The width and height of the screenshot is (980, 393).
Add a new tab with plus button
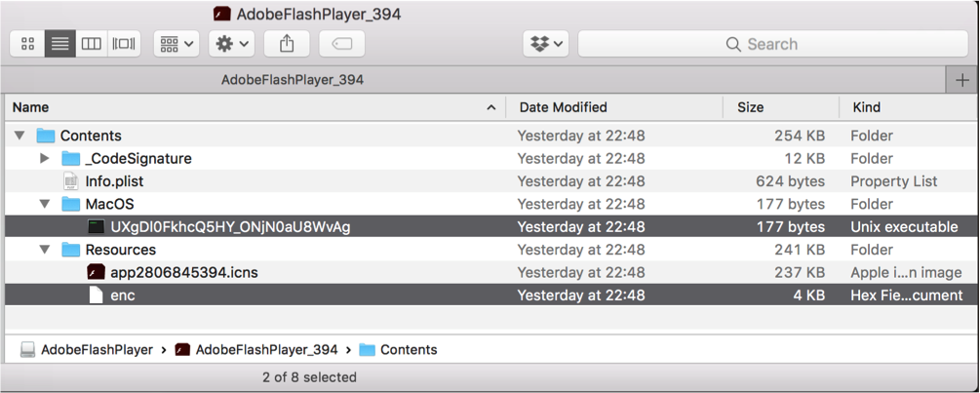click(962, 80)
